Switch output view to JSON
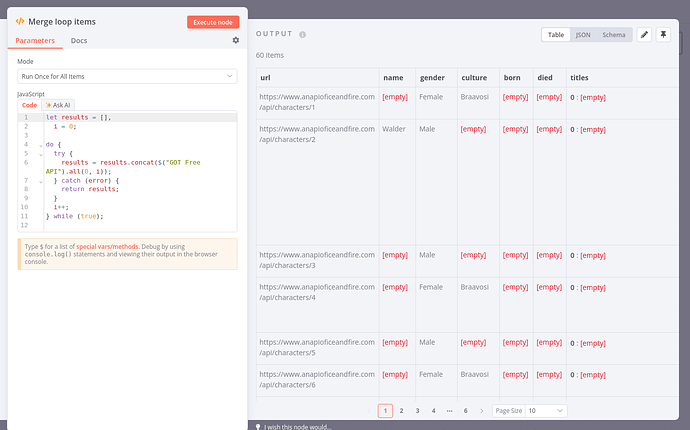The height and width of the screenshot is (430, 690). 583,34
